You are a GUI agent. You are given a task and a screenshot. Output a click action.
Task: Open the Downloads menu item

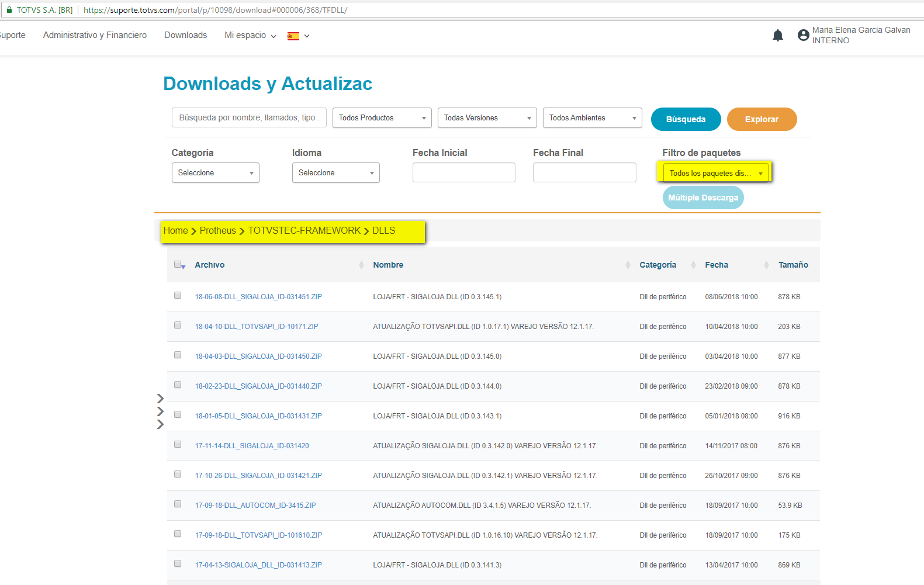(185, 35)
